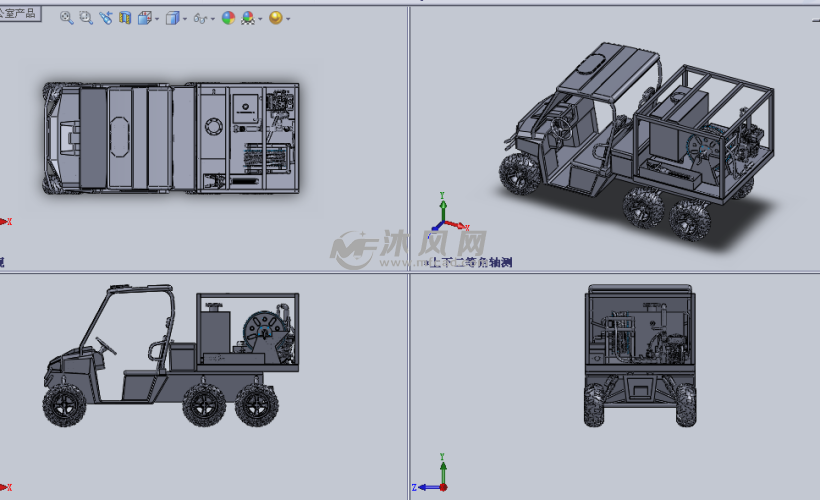The width and height of the screenshot is (820, 500).
Task: Click the Zoom to Fit icon
Action: [67, 18]
